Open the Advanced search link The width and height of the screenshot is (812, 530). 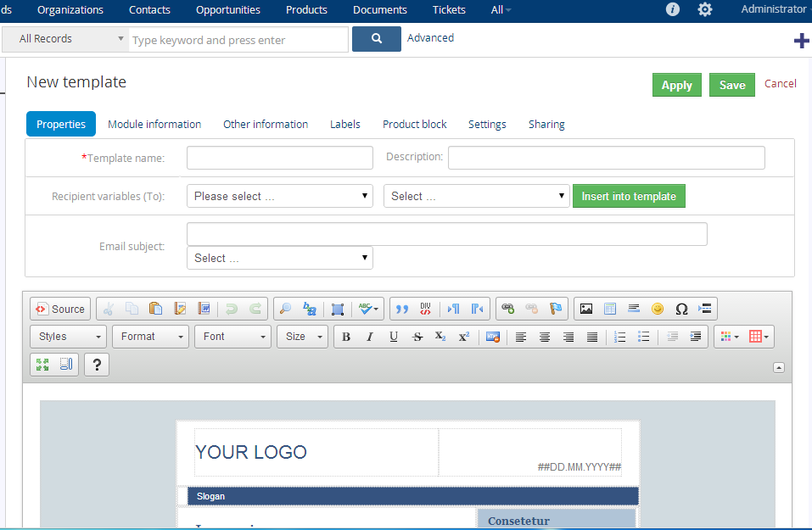point(430,38)
